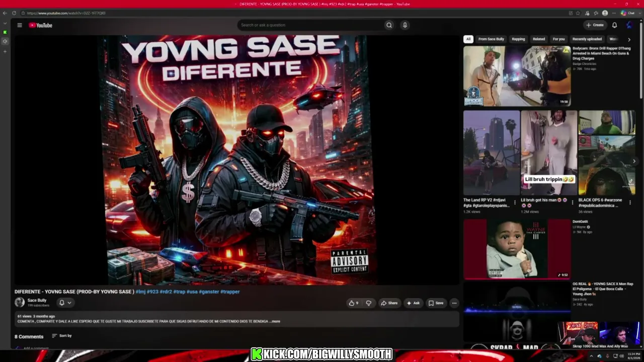
Task: Select the From Sace Bully chip
Action: (x=491, y=39)
